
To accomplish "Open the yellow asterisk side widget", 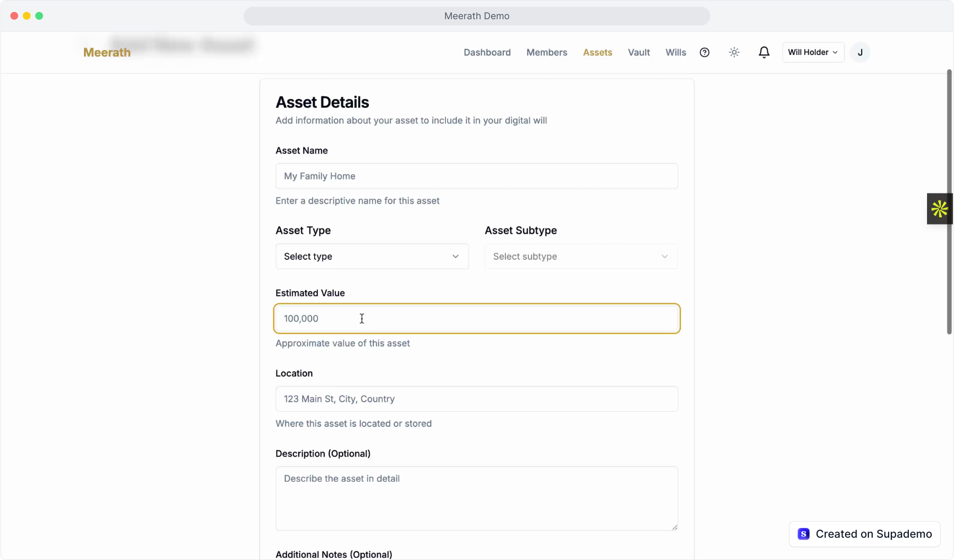I will (x=939, y=209).
